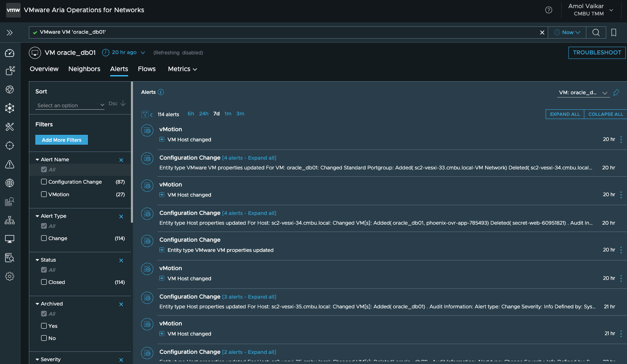Open the monitor icon in sidebar
The width and height of the screenshot is (627, 364).
(x=10, y=239)
